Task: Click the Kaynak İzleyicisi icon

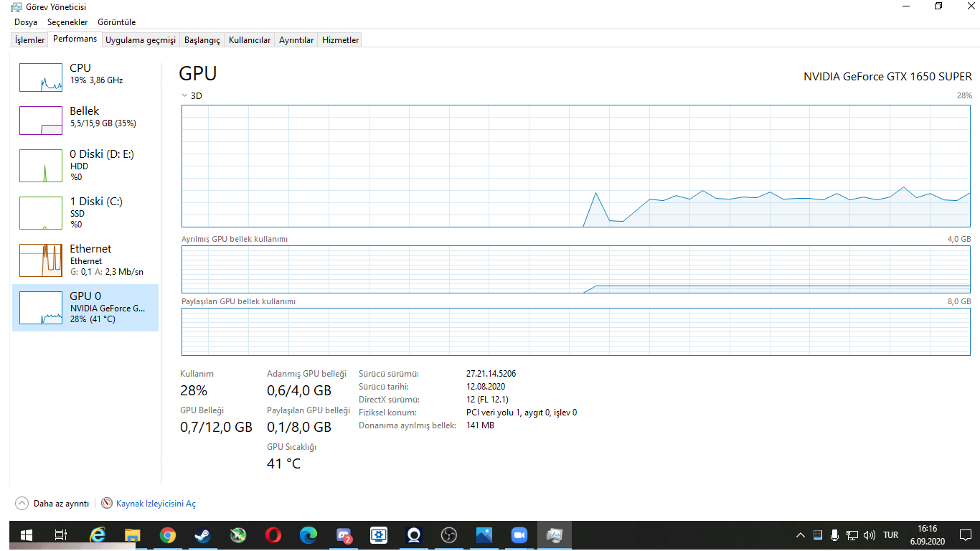Action: pyautogui.click(x=107, y=504)
